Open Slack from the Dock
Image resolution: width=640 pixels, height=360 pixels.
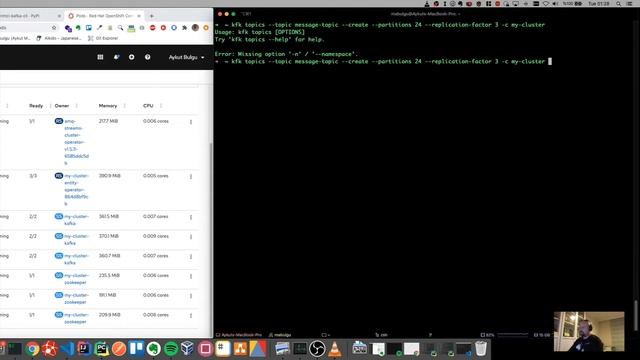(x=223, y=349)
